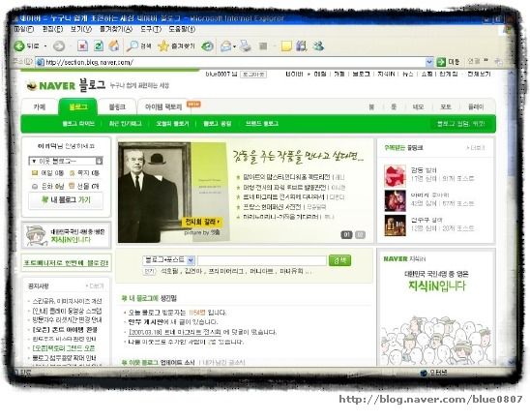
Task: Click the page icon in address bar
Action: click(x=41, y=62)
